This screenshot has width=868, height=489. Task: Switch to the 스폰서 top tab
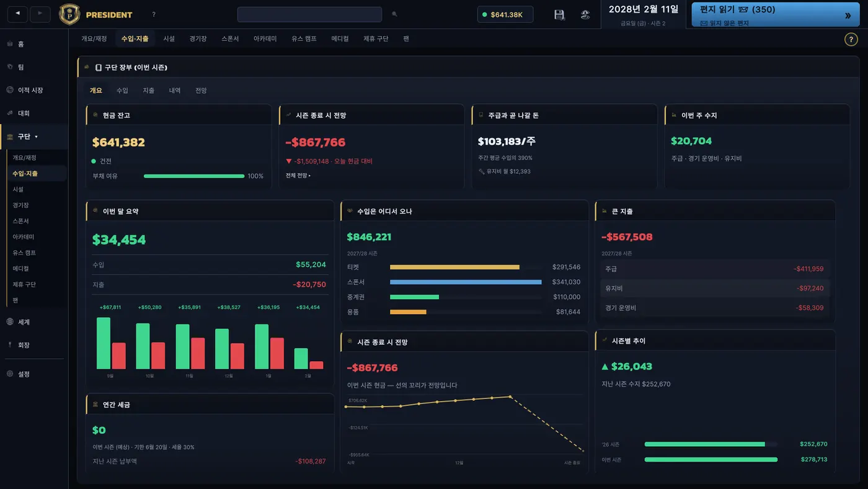(230, 38)
